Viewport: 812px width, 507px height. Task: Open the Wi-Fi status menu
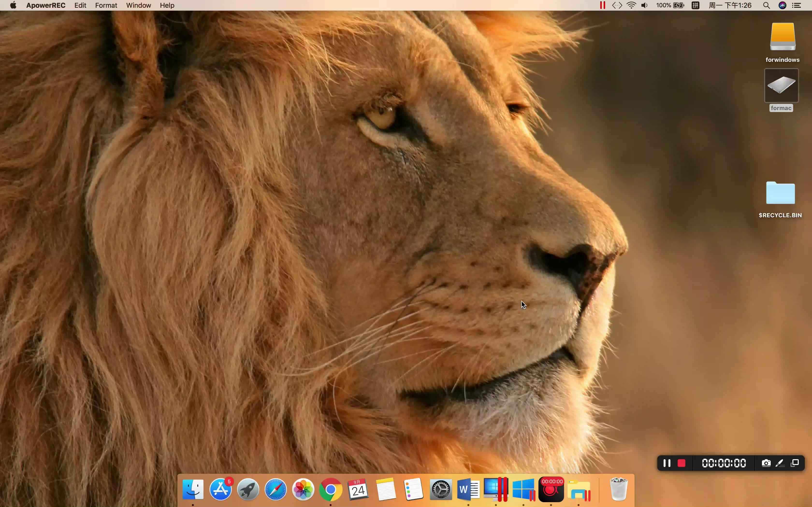coord(631,5)
